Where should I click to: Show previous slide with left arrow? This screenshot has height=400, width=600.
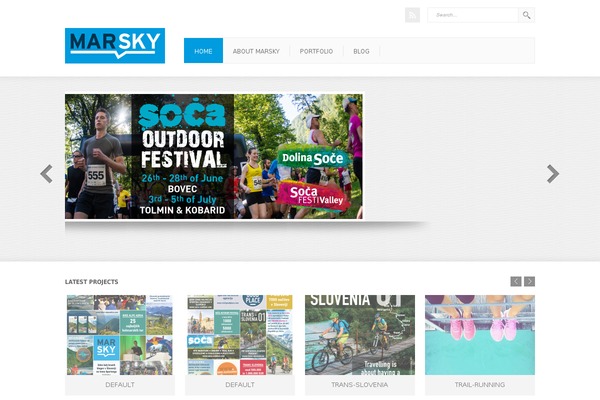46,174
